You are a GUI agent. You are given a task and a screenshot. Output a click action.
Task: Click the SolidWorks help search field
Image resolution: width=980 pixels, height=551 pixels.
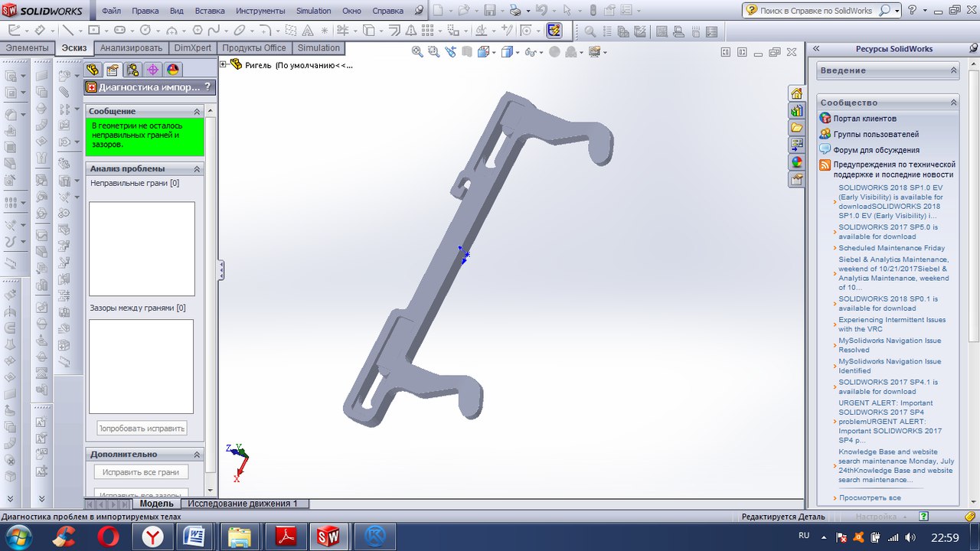[x=817, y=11]
